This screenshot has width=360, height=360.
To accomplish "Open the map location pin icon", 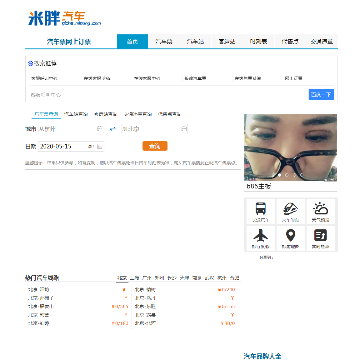I will 290,236.
